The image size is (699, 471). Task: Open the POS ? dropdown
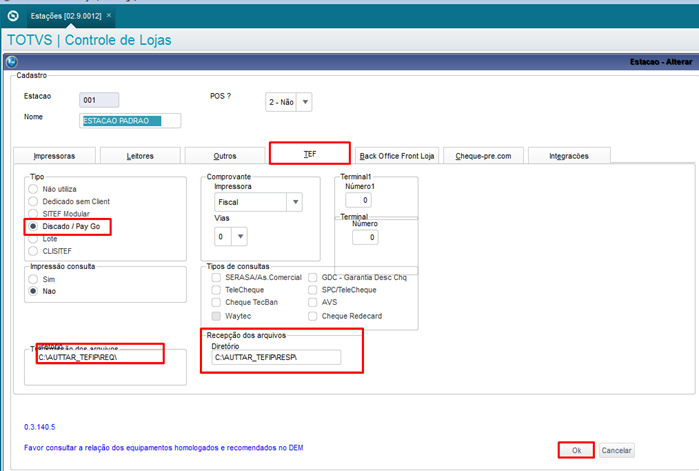pyautogui.click(x=305, y=102)
